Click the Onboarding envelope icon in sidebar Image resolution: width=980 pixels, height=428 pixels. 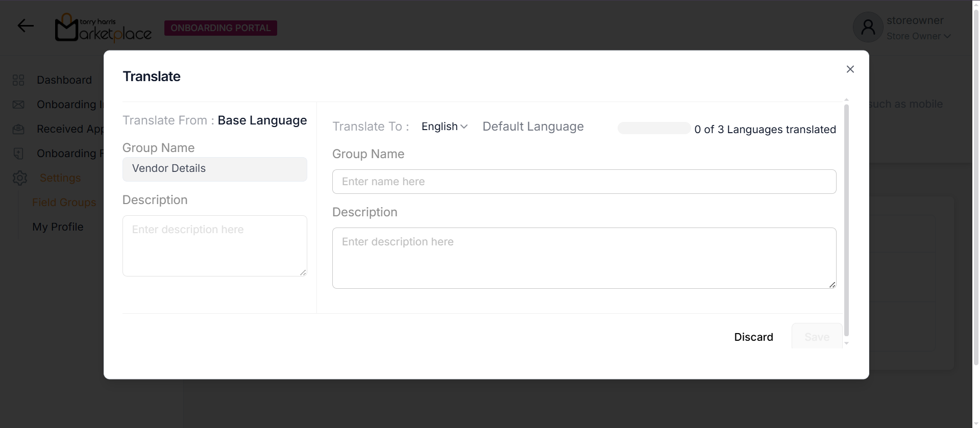(18, 105)
